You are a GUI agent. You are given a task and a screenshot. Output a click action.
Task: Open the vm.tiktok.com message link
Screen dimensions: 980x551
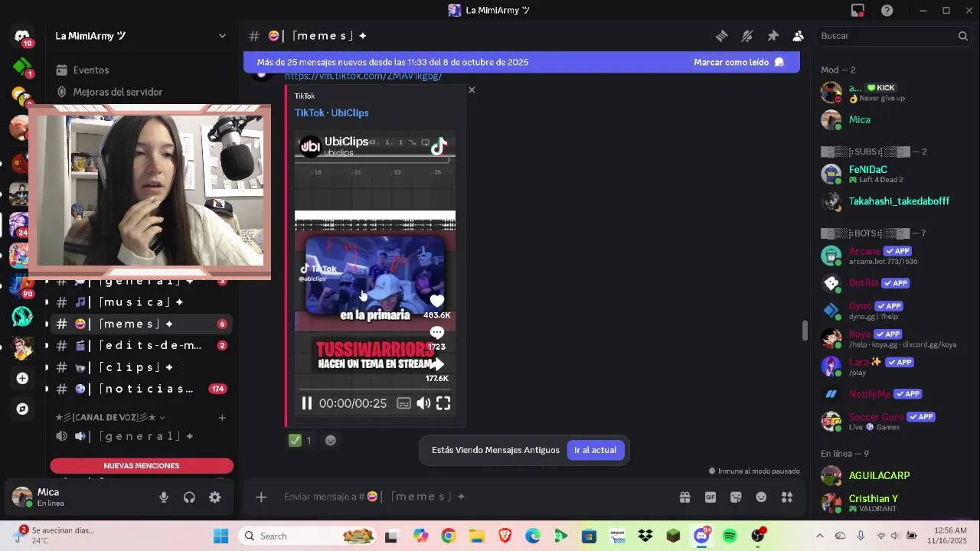pyautogui.click(x=363, y=76)
